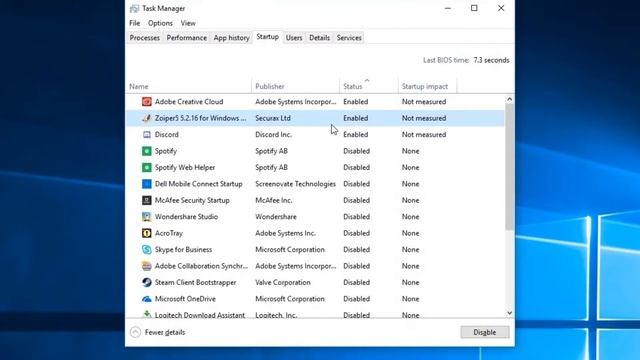Viewport: 640px width, 360px height.
Task: Click the Logitech Download Assistant icon
Action: coord(147,314)
